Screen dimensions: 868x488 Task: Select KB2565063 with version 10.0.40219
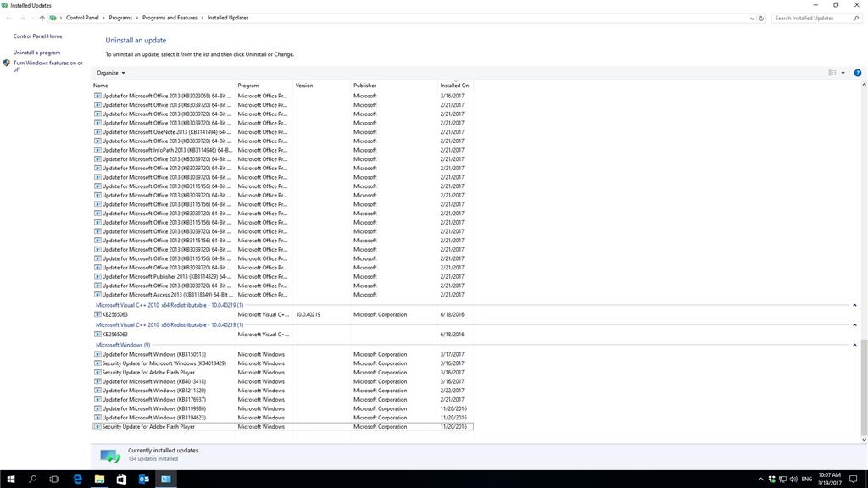(283, 315)
